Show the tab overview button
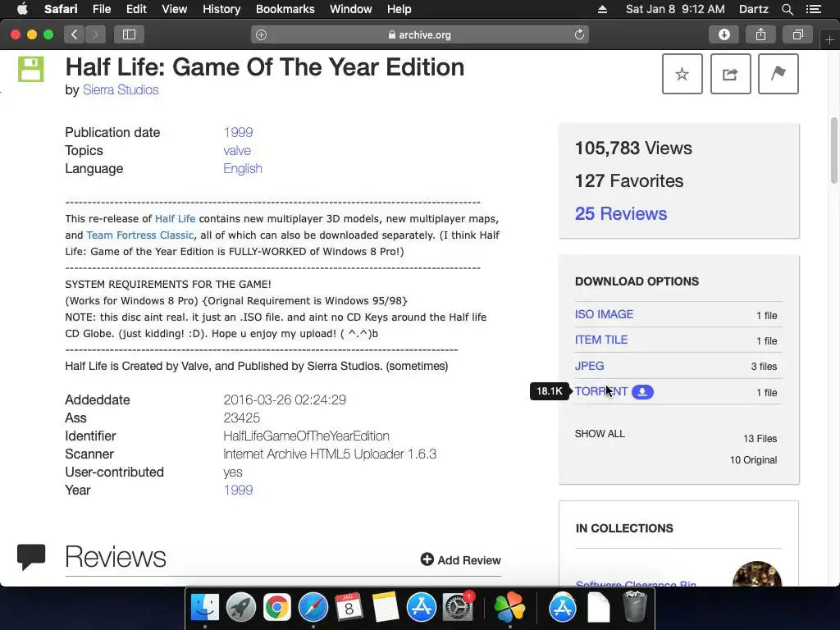This screenshot has width=840, height=630. 797,34
